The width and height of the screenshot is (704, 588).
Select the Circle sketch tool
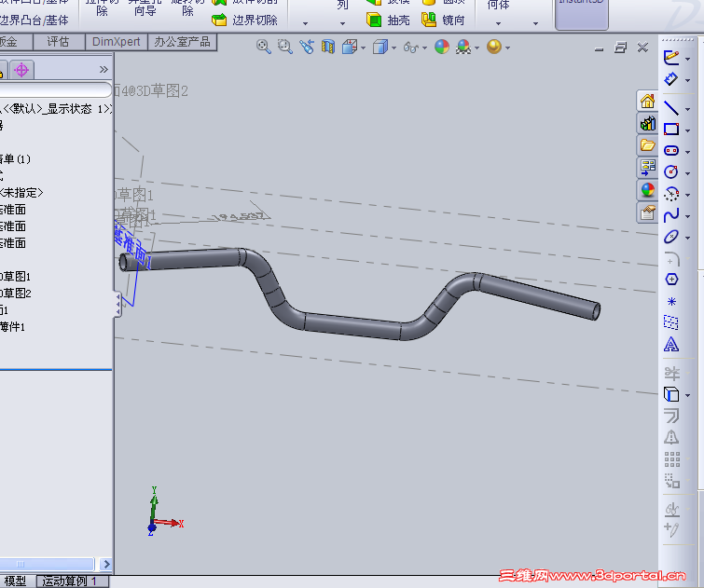[x=671, y=171]
